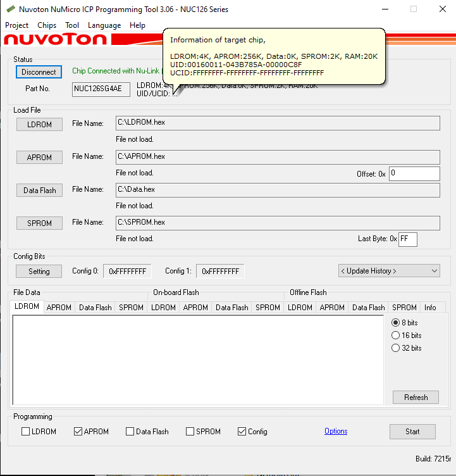Click the Refresh button
Screen dimensions: 456x476
click(416, 398)
